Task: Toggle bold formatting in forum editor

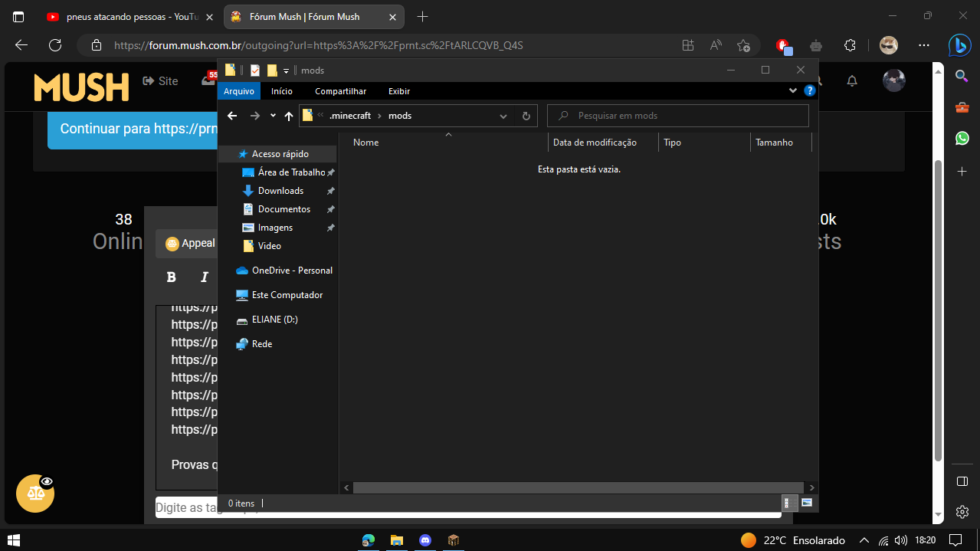Action: 172,277
